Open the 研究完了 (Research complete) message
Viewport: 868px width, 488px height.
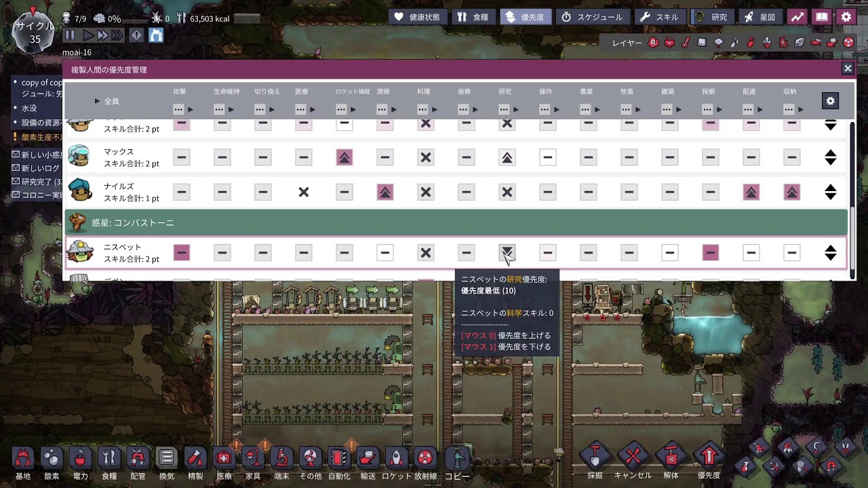click(x=37, y=181)
